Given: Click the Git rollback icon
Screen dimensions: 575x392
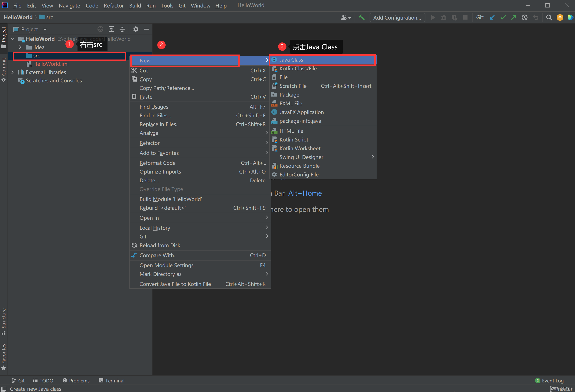Looking at the screenshot, I should tap(535, 17).
